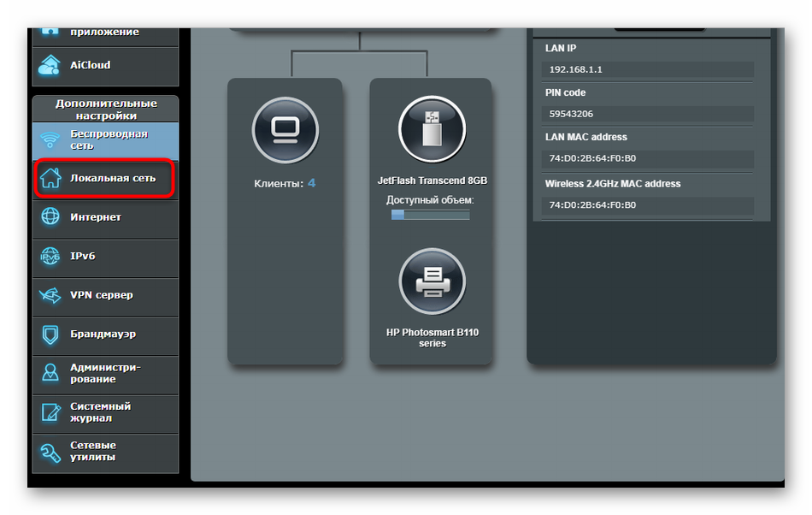The height and width of the screenshot is (515, 812).
Task: Click the globe icon next to Интернет
Action: (x=50, y=217)
